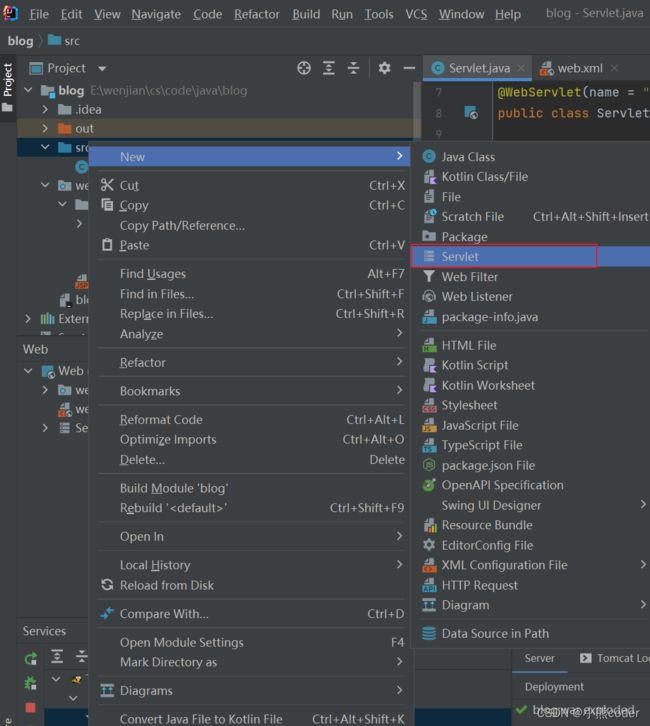
Task: Select Reformat Code in context menu
Action: (x=250, y=419)
